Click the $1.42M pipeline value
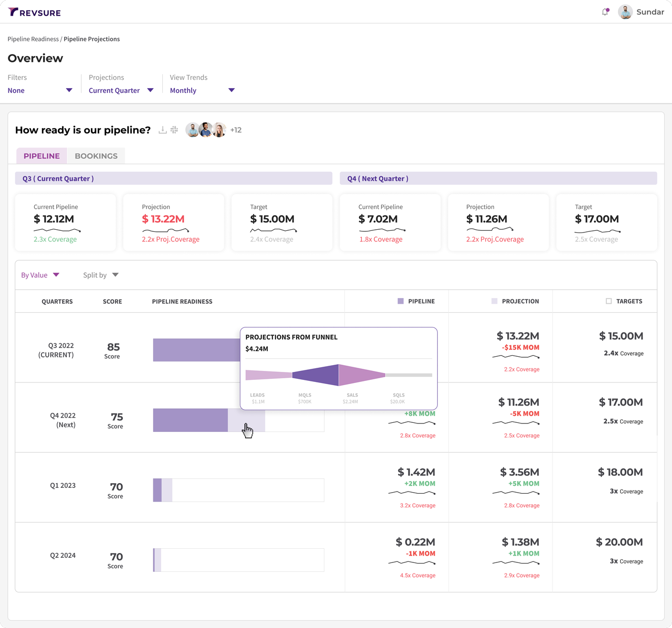 (x=416, y=472)
